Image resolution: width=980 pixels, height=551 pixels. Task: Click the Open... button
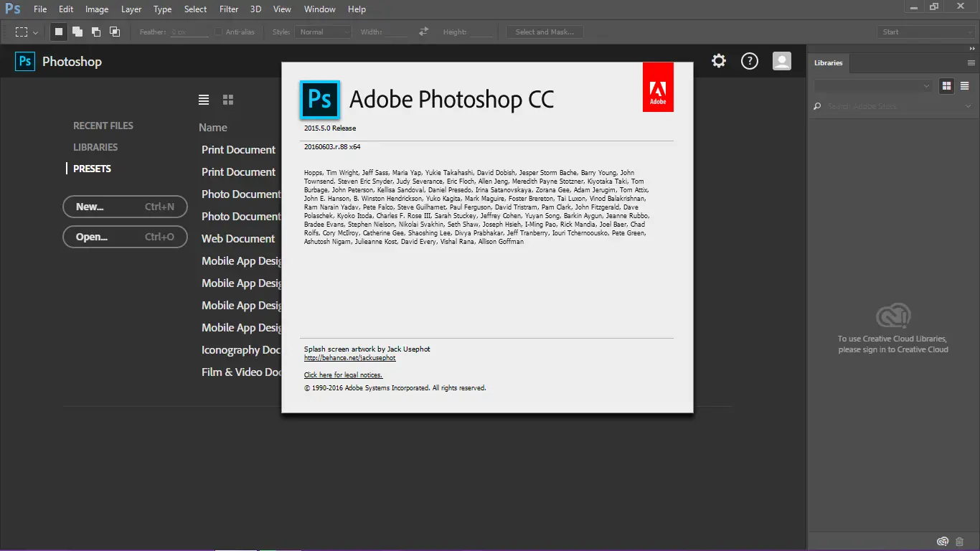pos(126,237)
